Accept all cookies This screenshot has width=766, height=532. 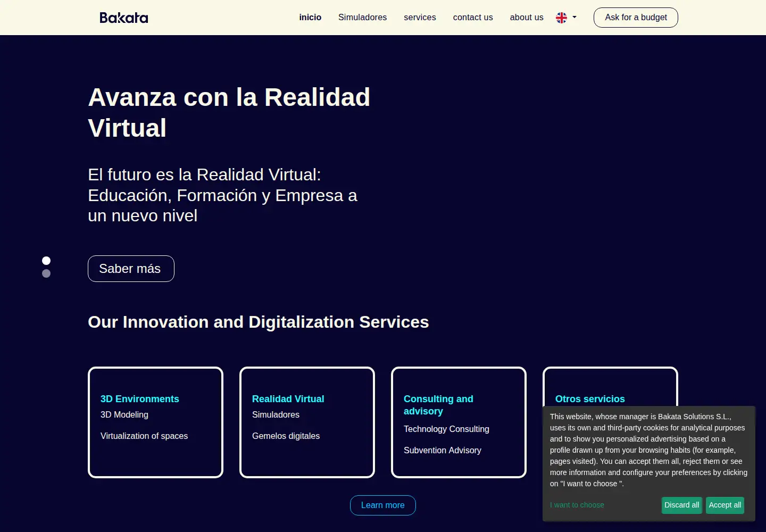(x=725, y=505)
